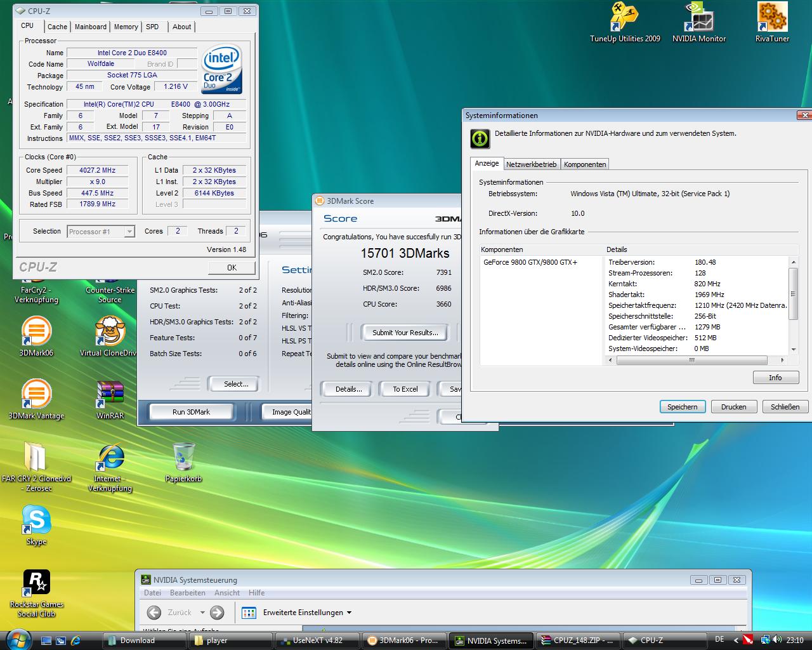Click Submit Your Results button
The width and height of the screenshot is (812, 650).
(405, 333)
